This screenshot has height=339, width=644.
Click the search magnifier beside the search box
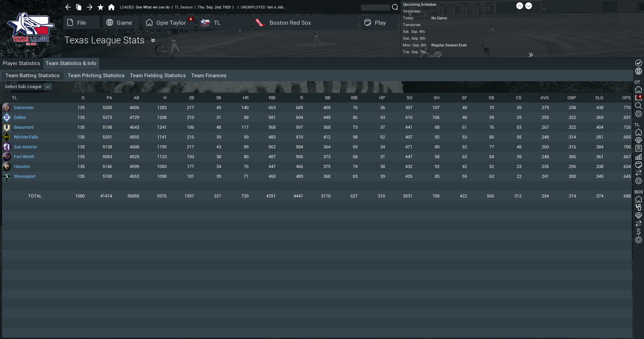point(395,7)
